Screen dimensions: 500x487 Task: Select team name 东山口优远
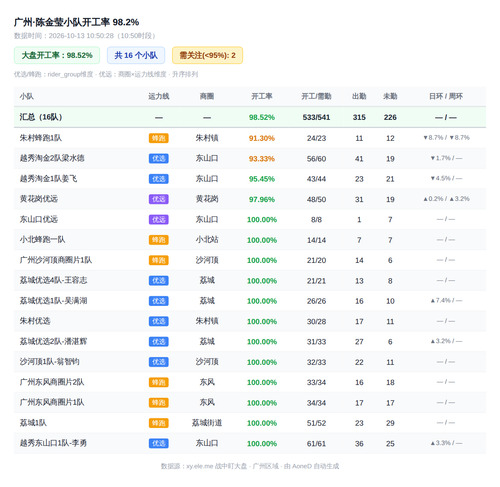coord(39,219)
